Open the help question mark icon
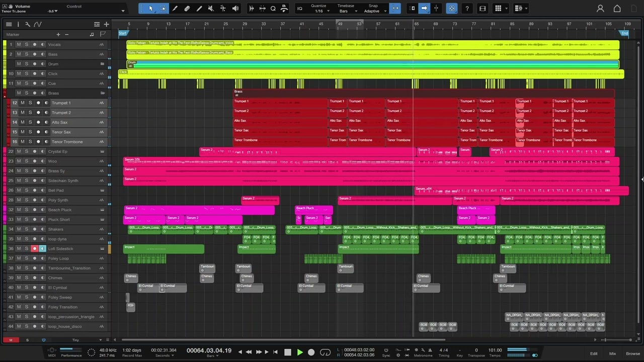The image size is (644, 362). [x=467, y=8]
